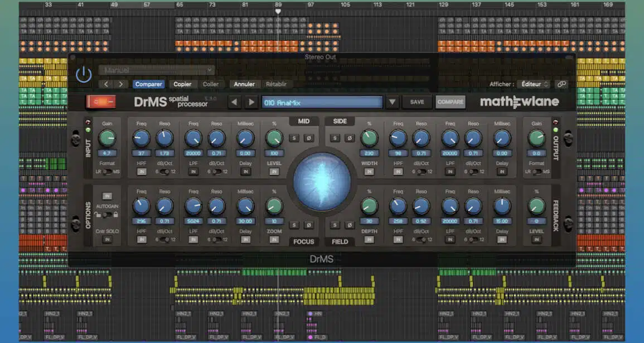Invert phase of the SIDE section
This screenshot has height=343, width=644.
[350, 138]
